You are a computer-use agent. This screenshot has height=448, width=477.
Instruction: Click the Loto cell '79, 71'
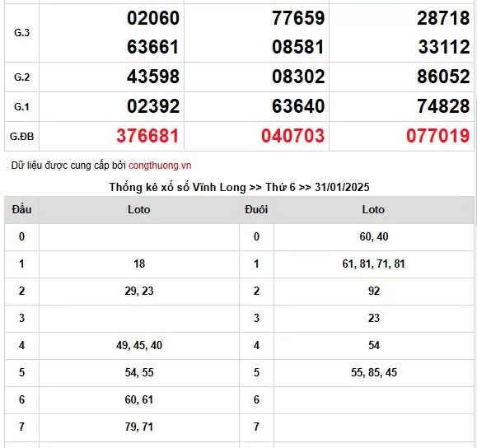(x=139, y=427)
